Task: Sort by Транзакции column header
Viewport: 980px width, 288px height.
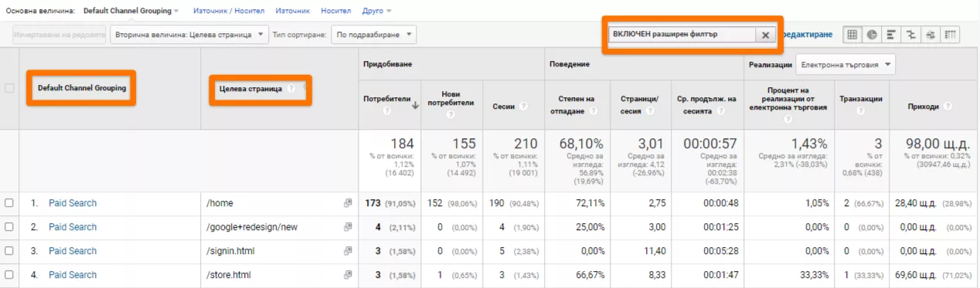Action: coord(861,99)
